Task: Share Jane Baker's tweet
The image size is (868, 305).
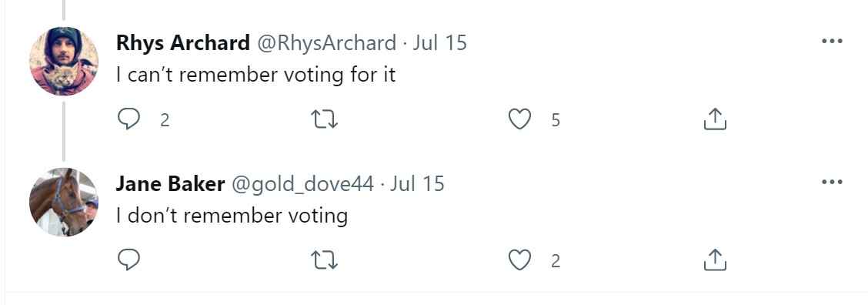Action: coord(715,260)
